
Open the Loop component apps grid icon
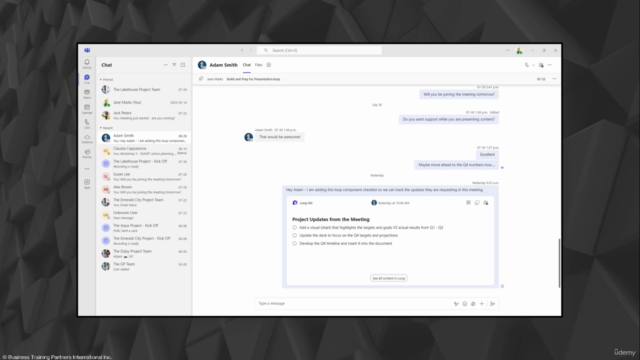click(468, 202)
